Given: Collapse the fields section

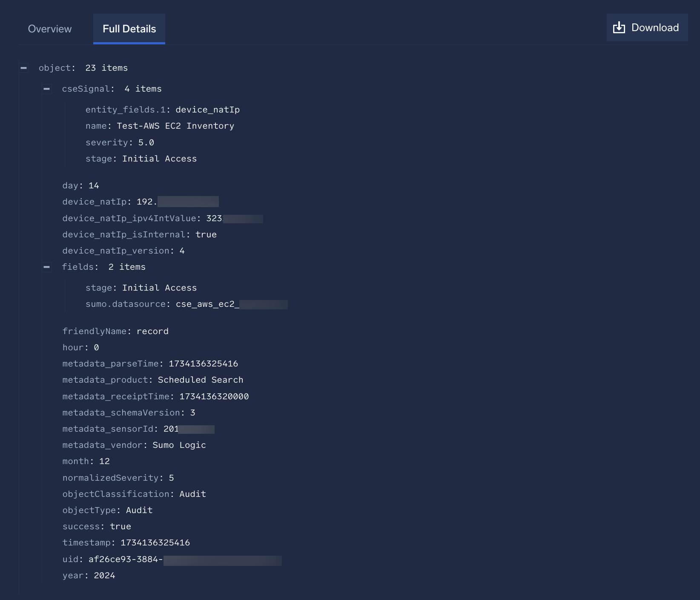Looking at the screenshot, I should (47, 267).
